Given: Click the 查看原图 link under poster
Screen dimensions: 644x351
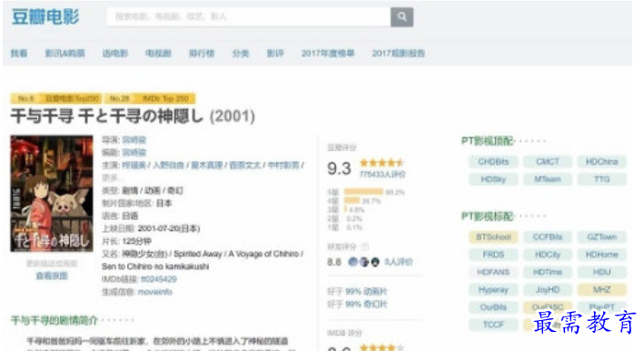Looking at the screenshot, I should click(x=52, y=276).
